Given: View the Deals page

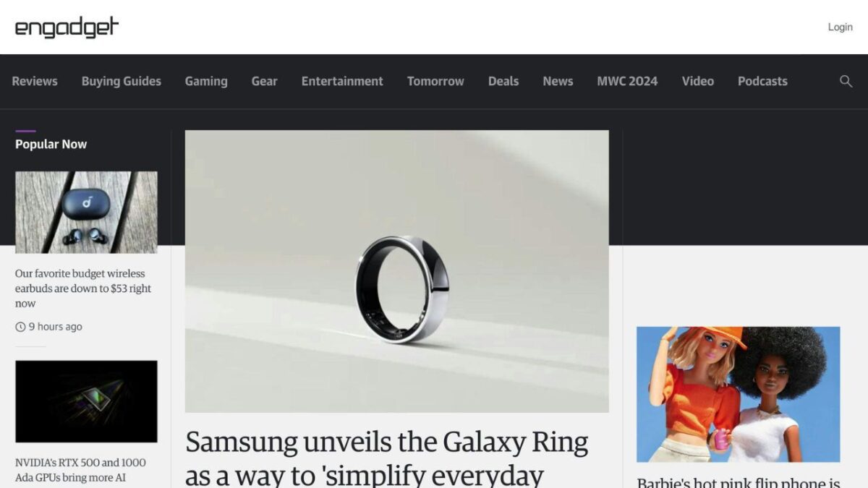Looking at the screenshot, I should [x=503, y=81].
